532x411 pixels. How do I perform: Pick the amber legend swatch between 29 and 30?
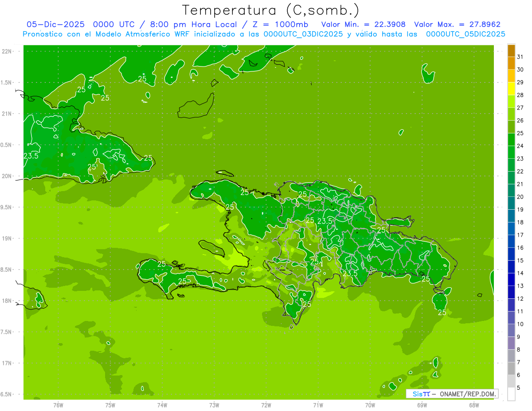click(x=511, y=76)
